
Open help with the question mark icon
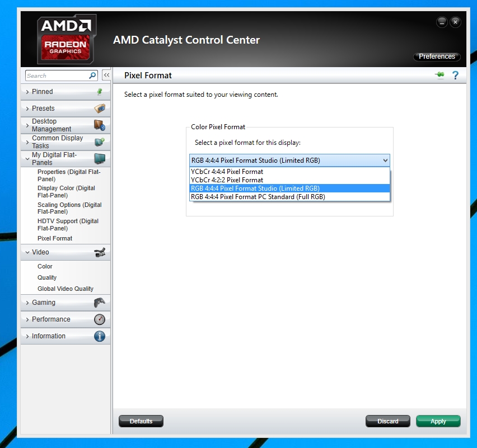455,75
